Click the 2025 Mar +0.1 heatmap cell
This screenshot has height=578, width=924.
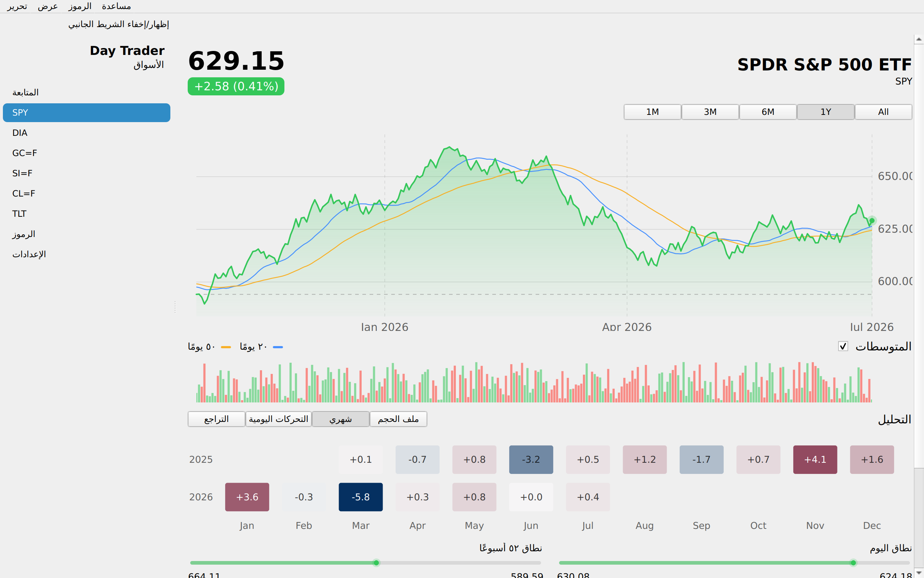(x=361, y=460)
